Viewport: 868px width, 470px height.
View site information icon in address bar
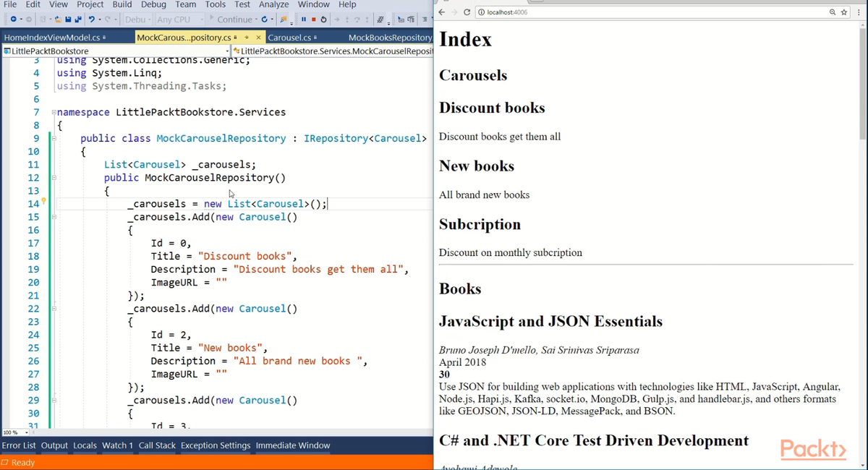click(x=482, y=12)
